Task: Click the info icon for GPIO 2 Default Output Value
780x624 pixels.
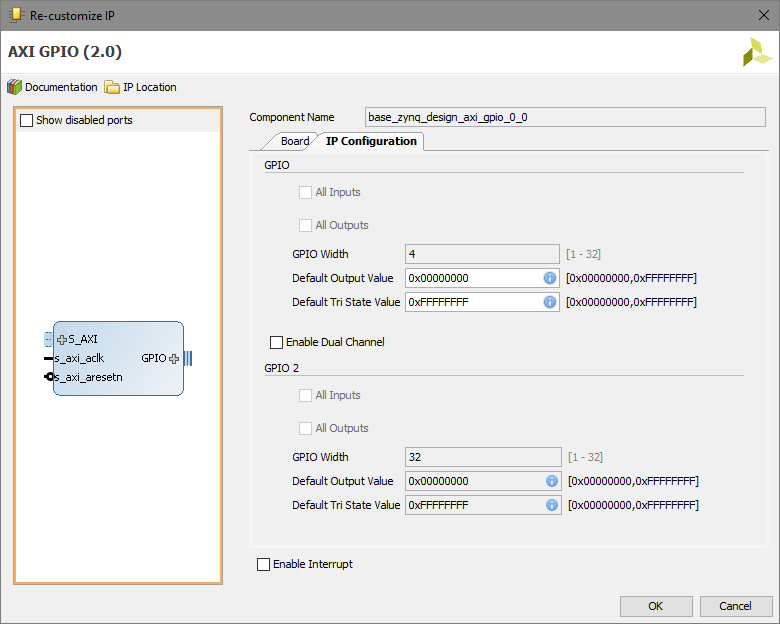Action: tap(551, 481)
